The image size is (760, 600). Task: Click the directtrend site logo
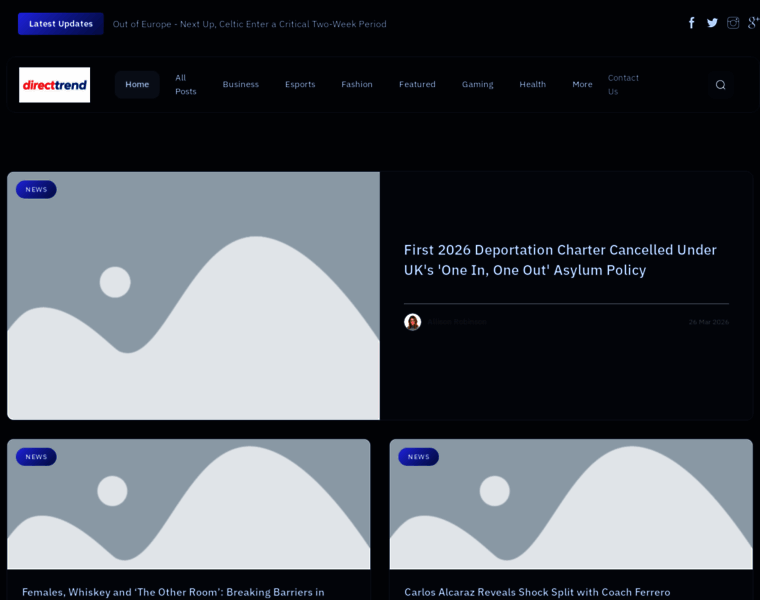(55, 85)
